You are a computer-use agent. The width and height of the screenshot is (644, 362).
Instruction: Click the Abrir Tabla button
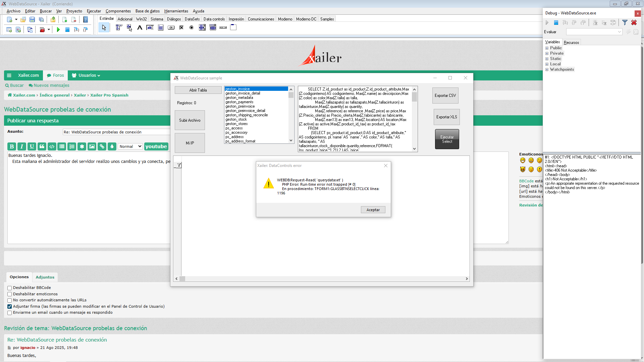198,90
